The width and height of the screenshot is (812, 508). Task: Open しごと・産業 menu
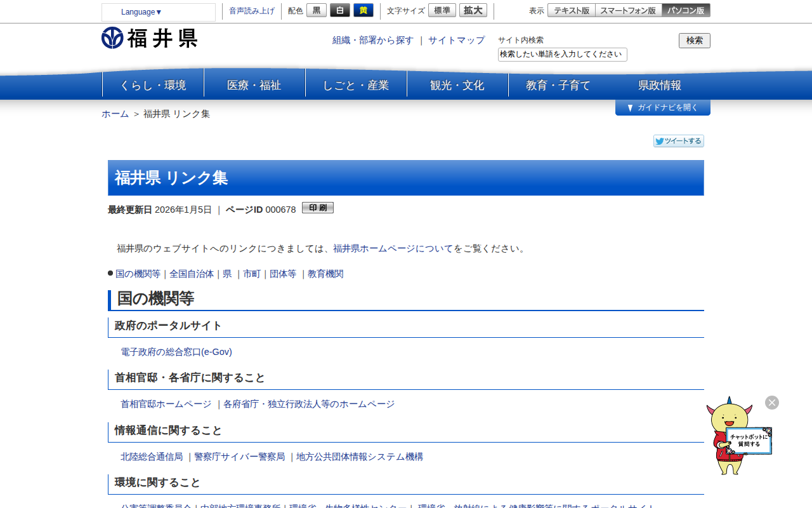click(x=356, y=85)
